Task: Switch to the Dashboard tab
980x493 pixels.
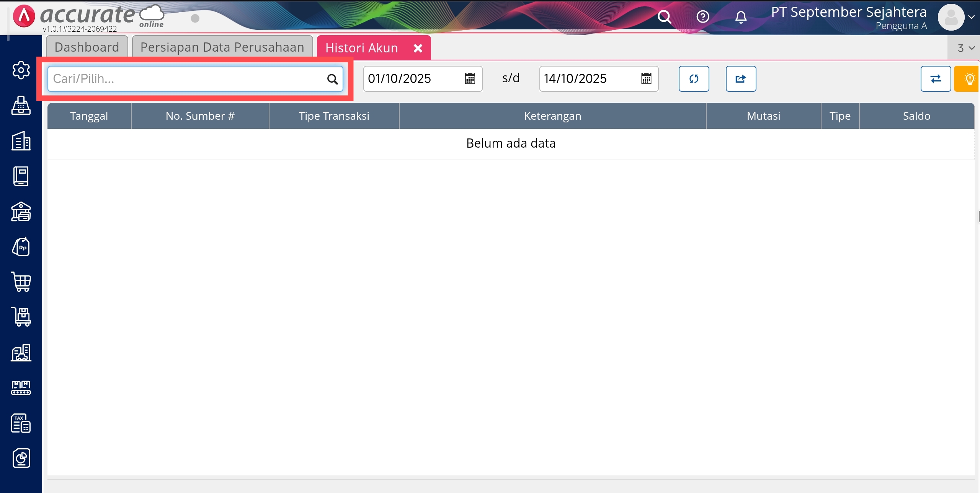Action: coord(87,47)
